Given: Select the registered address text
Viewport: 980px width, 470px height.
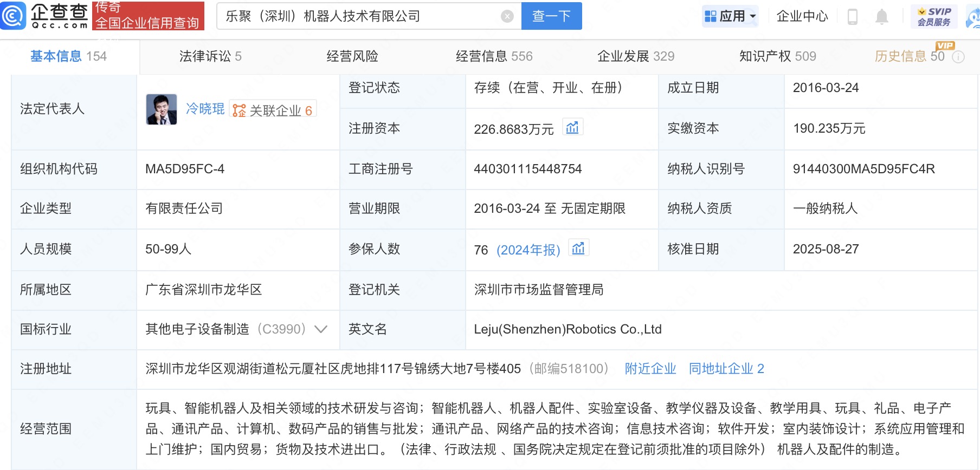Looking at the screenshot, I should pos(333,369).
